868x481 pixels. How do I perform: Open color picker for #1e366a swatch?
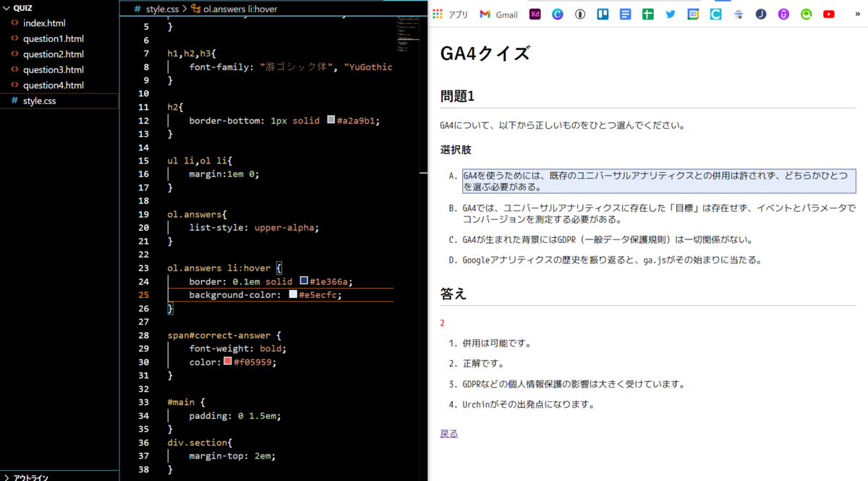304,281
